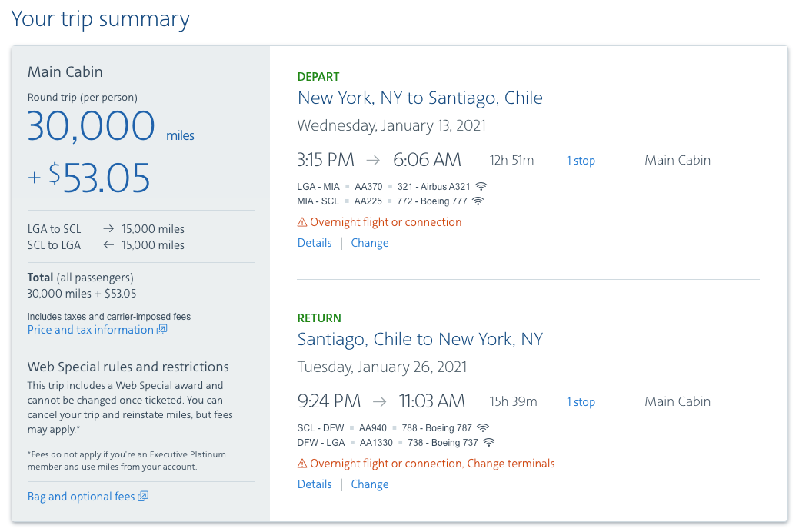
Task: View Details for the return flight
Action: pos(315,484)
